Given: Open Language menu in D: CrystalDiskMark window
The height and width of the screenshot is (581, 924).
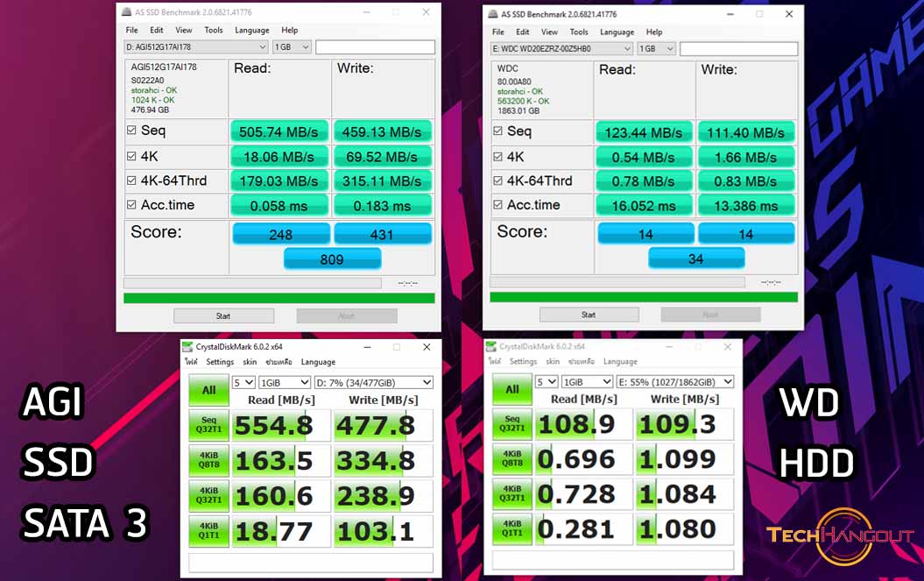Looking at the screenshot, I should click(x=318, y=362).
